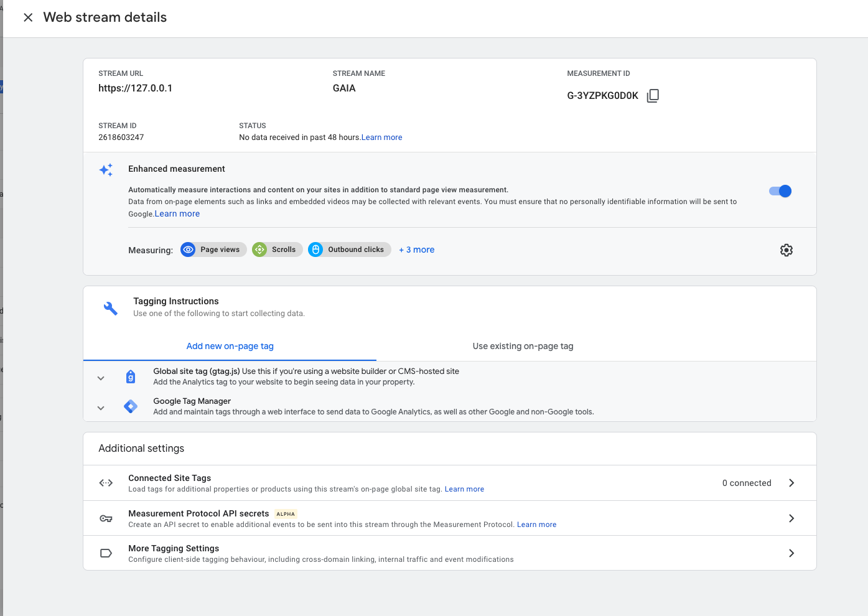Click the Page views eye icon
The height and width of the screenshot is (616, 868).
click(x=188, y=250)
